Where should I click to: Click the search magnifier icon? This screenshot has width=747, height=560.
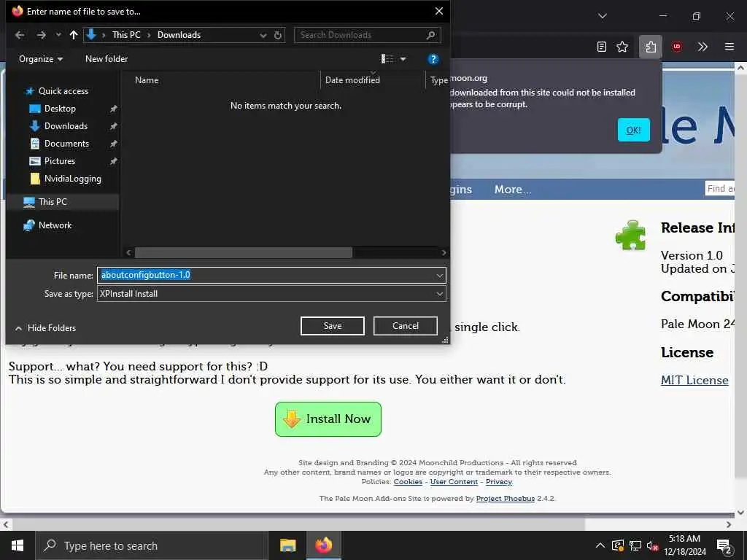point(431,35)
